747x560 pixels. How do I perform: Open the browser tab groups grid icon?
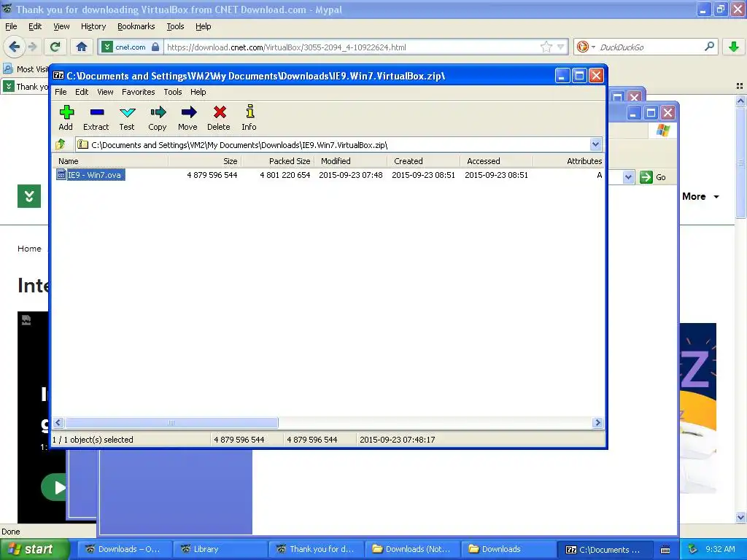740,86
